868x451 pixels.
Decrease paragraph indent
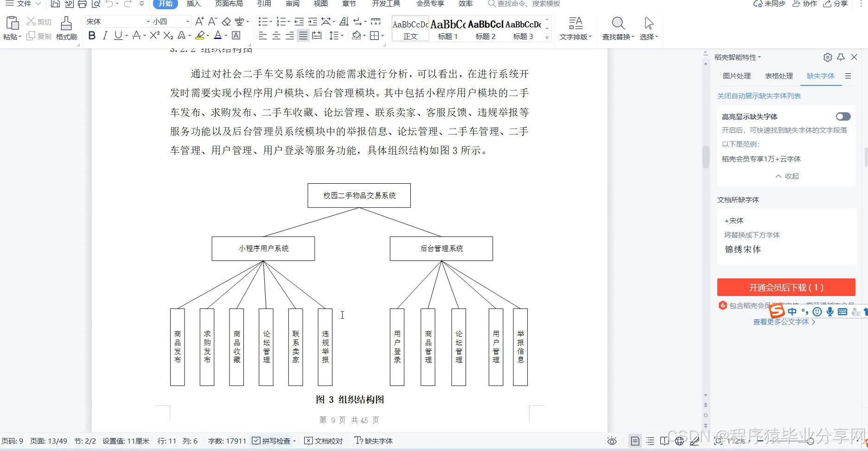[299, 21]
